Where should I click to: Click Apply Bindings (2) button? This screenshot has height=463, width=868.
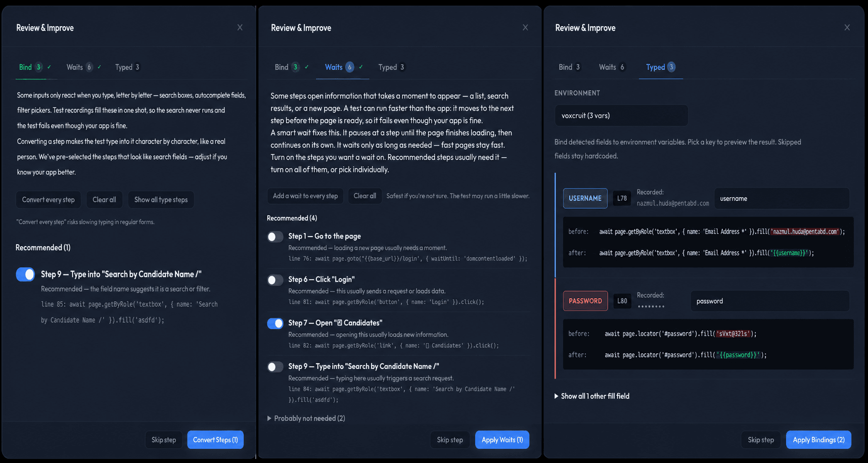click(x=818, y=440)
